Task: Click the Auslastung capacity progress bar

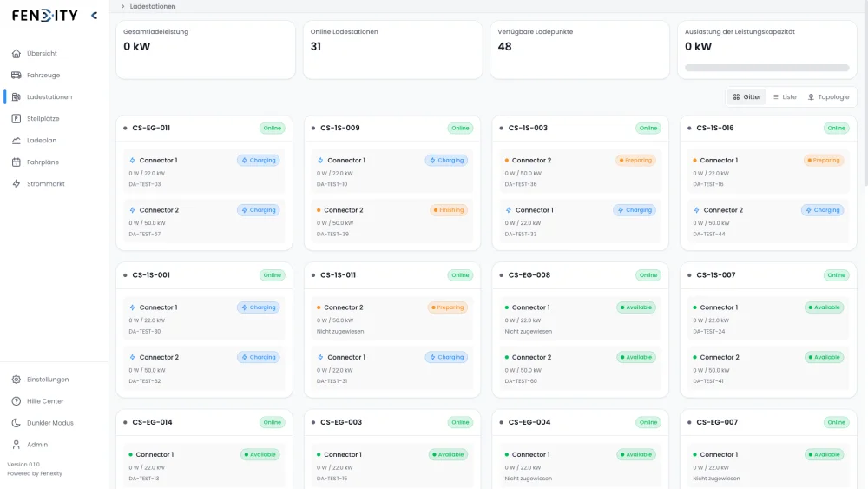Action: [x=766, y=68]
